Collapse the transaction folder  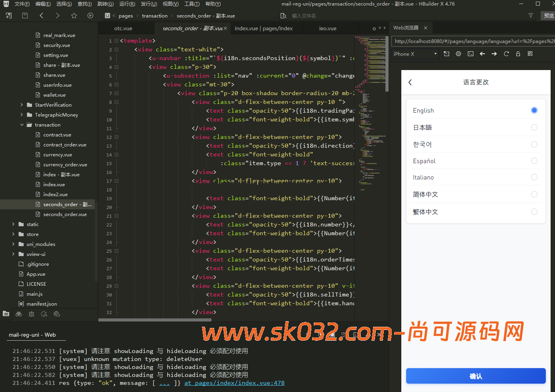pos(21,125)
